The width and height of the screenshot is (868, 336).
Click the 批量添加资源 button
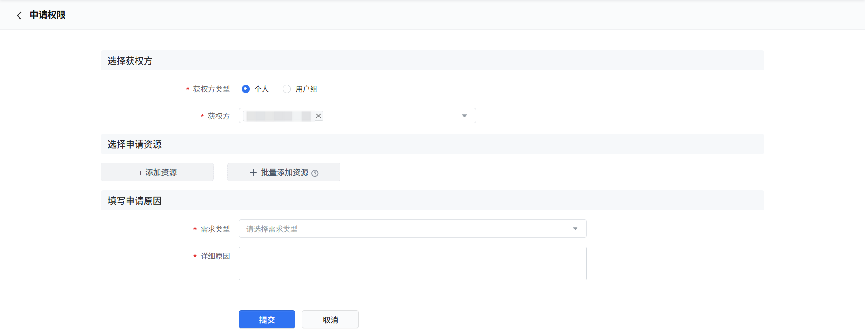(x=284, y=172)
